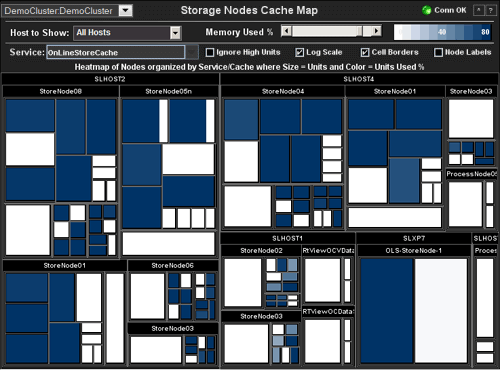
Task: Click the Memory Used slider right arrow
Action: point(377,31)
